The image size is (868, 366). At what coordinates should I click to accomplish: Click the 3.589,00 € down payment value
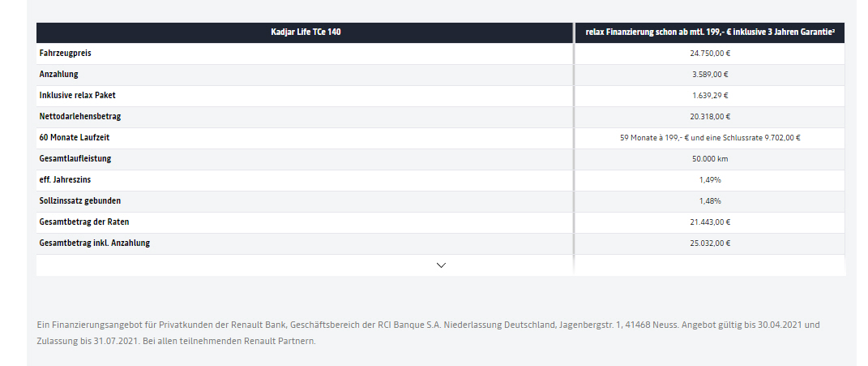coord(710,75)
